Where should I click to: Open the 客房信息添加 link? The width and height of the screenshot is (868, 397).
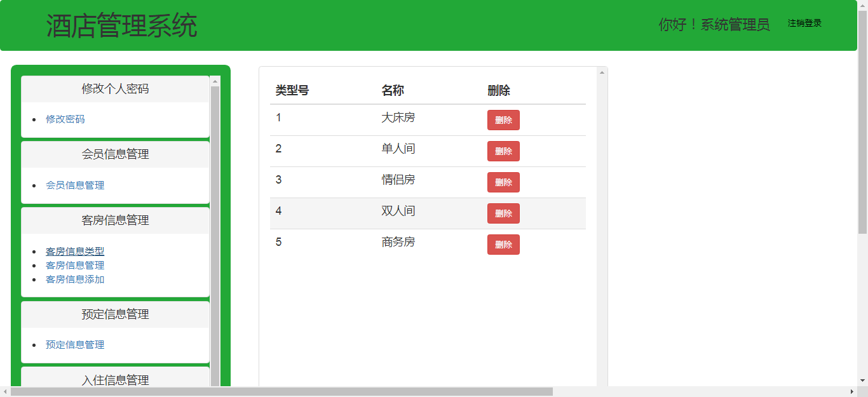pyautogui.click(x=75, y=279)
